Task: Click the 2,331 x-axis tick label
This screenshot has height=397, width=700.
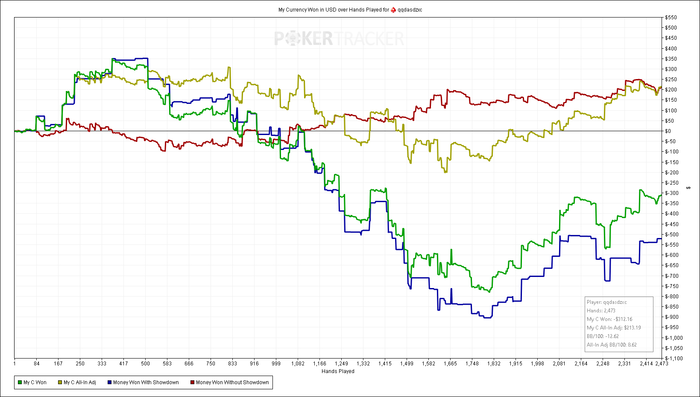Action: click(x=625, y=364)
